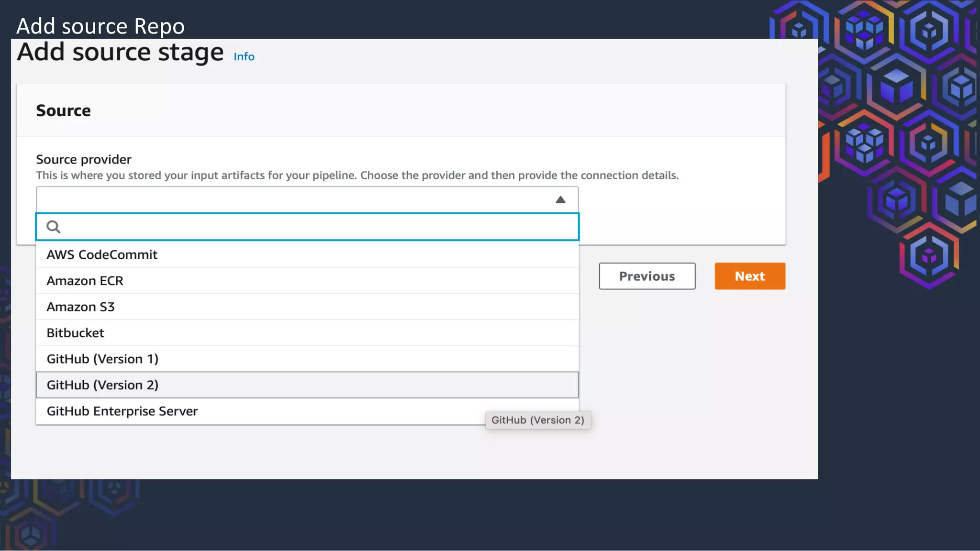
Task: Collapse the Source provider dropdown arrow
Action: 560,200
